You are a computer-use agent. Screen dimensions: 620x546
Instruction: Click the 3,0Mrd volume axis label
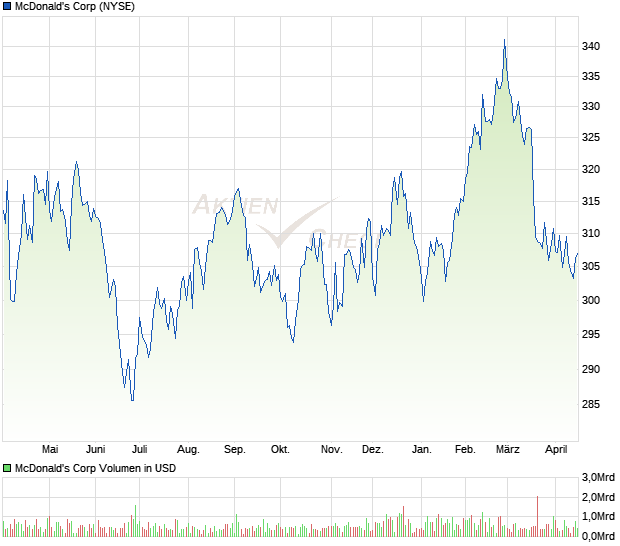pyautogui.click(x=598, y=476)
